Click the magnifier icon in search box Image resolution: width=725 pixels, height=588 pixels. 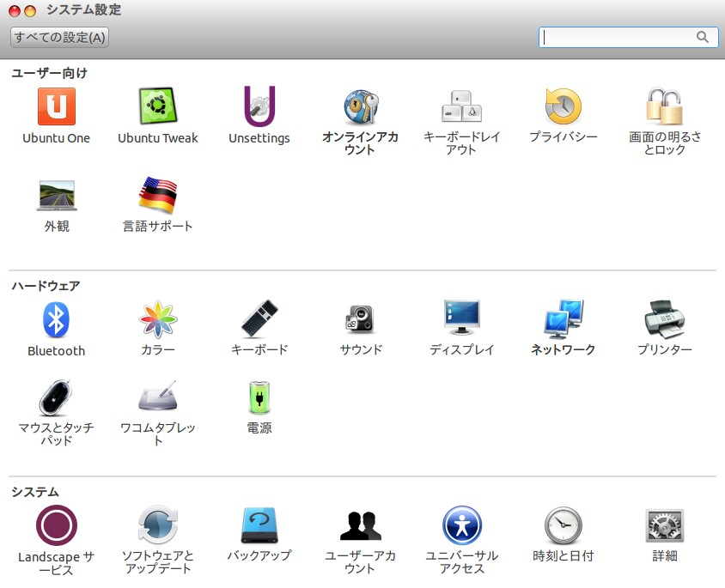point(703,37)
